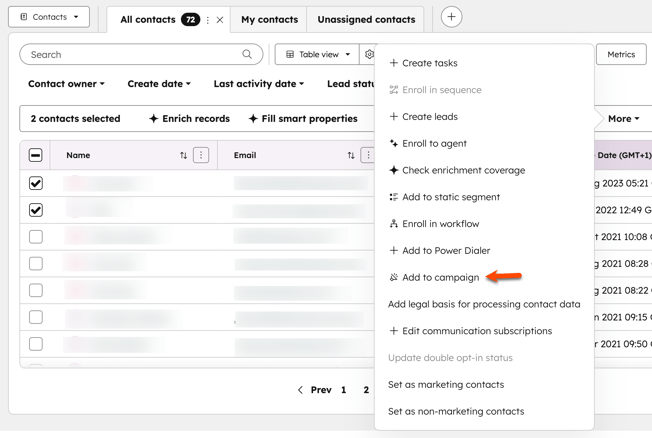Select Add to Power Dialer

[439, 250]
